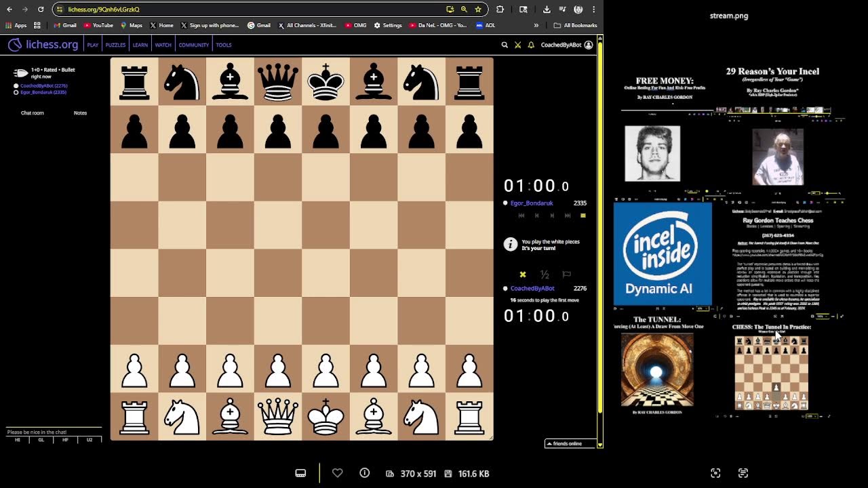Click the lichess.org logo
The image size is (868, 488).
[43, 45]
